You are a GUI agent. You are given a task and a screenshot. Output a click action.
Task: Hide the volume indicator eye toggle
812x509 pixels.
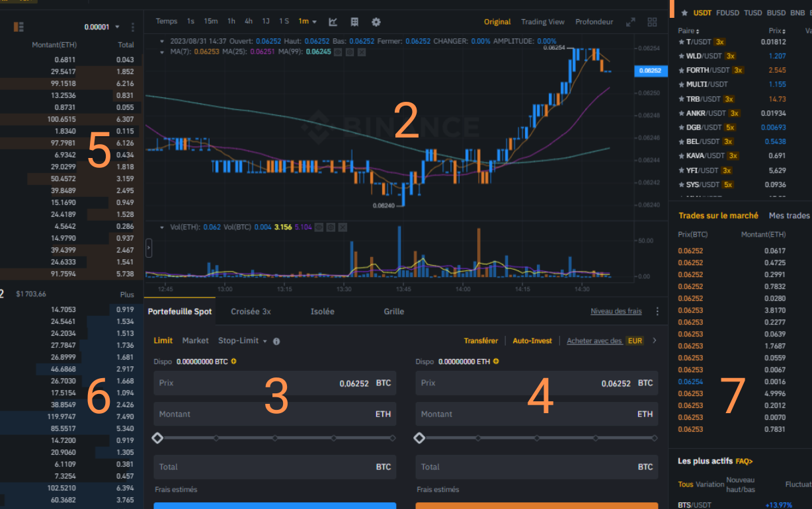(319, 227)
